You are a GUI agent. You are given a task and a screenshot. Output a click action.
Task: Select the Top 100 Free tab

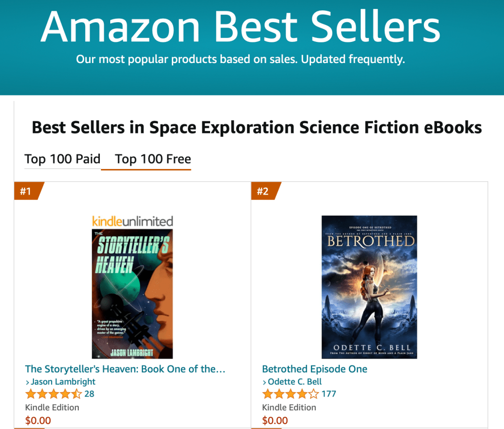[x=153, y=159]
